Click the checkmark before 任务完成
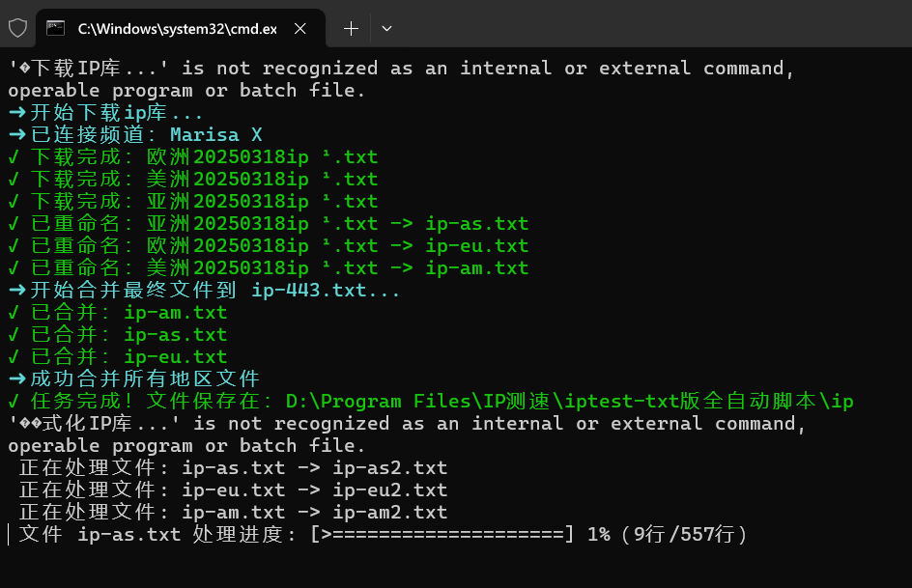 [x=14, y=401]
